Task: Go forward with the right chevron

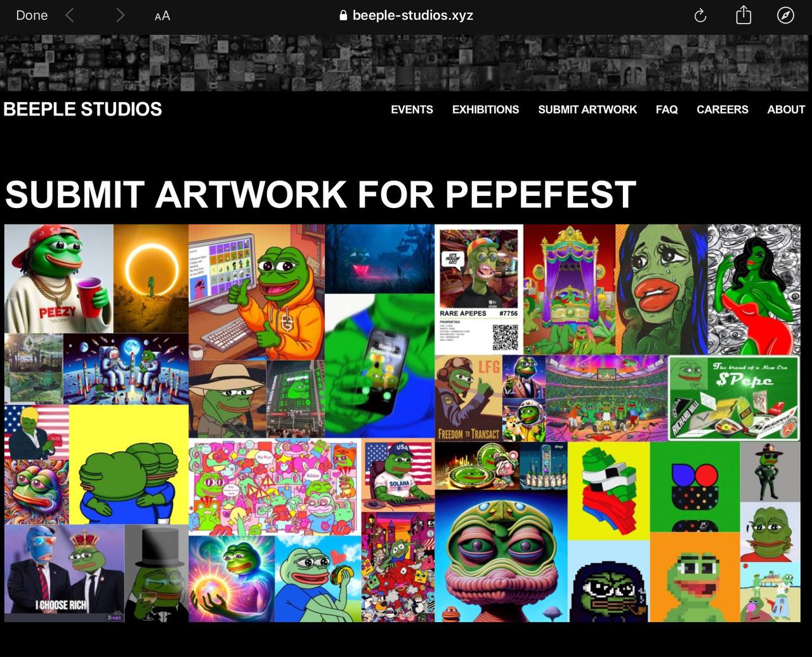Action: (121, 15)
